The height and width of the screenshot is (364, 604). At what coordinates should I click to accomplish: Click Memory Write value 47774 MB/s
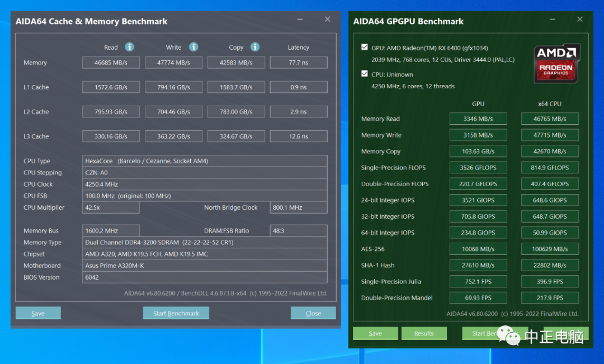click(174, 63)
